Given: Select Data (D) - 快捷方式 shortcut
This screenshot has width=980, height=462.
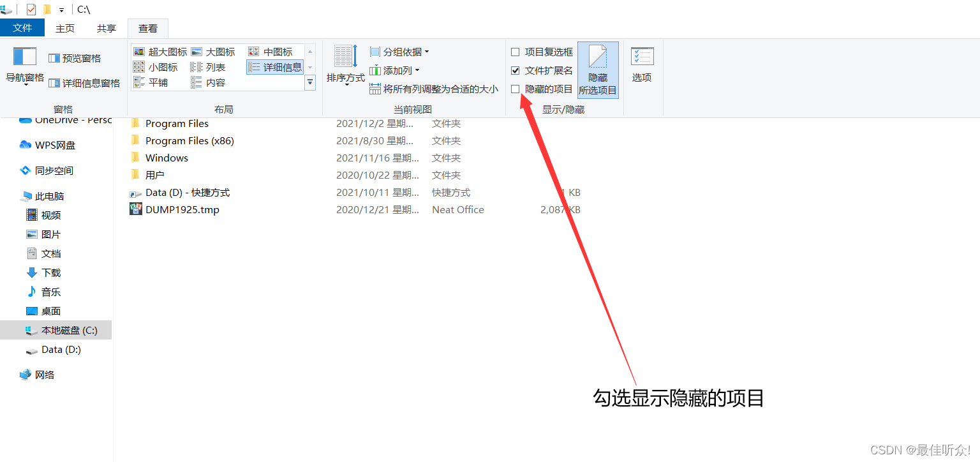Looking at the screenshot, I should (188, 192).
